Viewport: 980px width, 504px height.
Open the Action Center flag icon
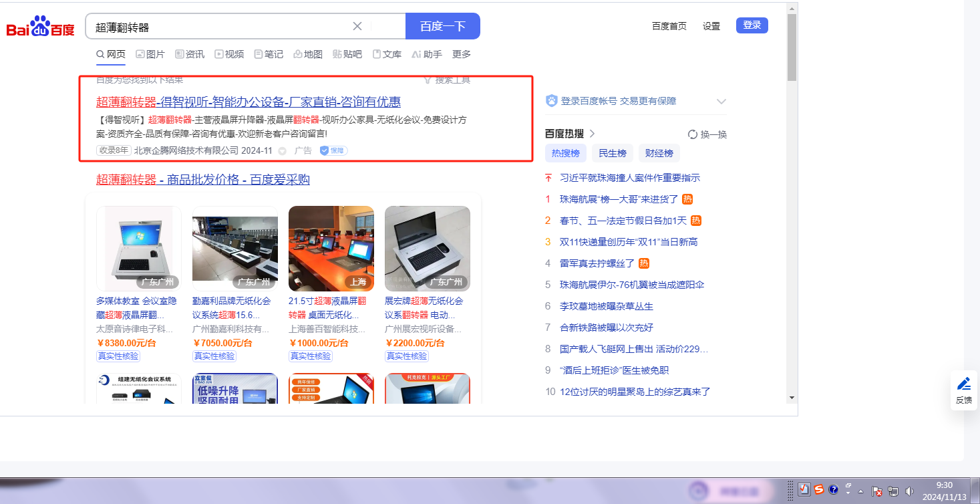point(878,491)
